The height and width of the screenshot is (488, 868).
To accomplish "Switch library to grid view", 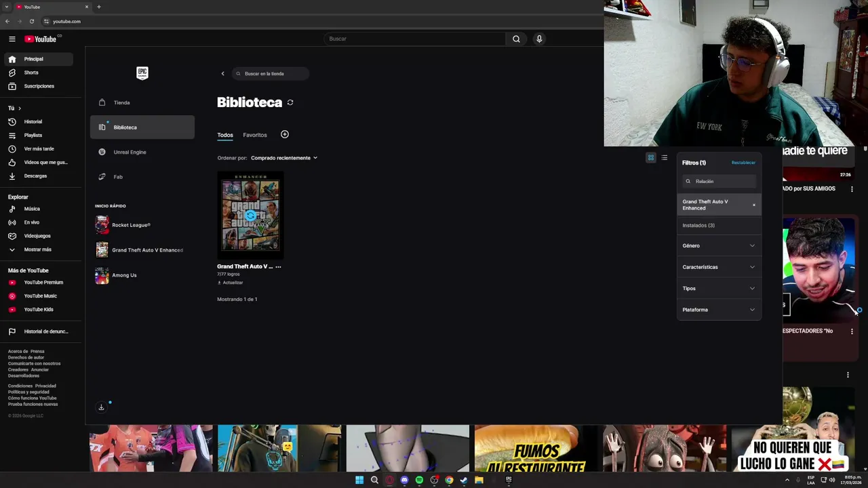I will coord(650,158).
